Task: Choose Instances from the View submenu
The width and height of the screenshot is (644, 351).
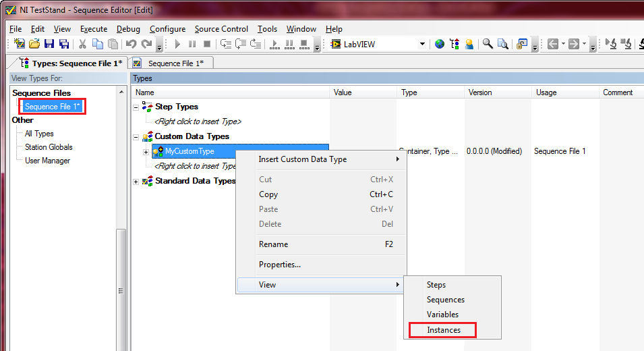Action: [x=443, y=330]
